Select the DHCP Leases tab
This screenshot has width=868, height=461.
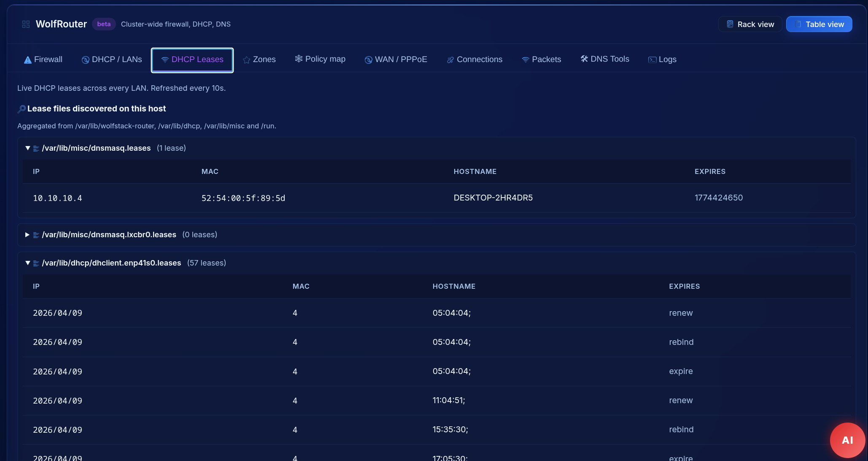click(x=192, y=60)
